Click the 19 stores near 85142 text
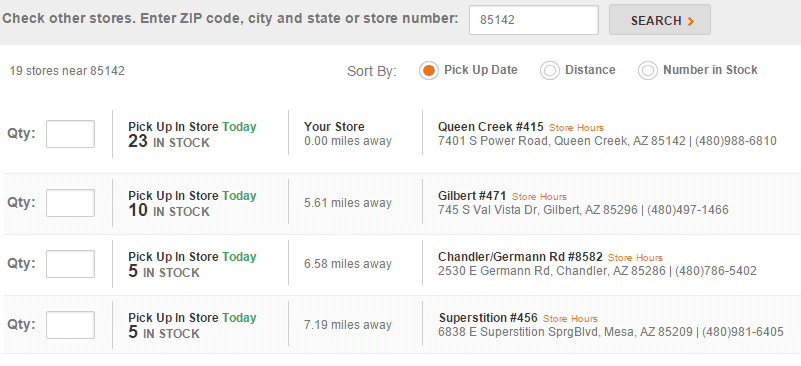 tap(67, 71)
